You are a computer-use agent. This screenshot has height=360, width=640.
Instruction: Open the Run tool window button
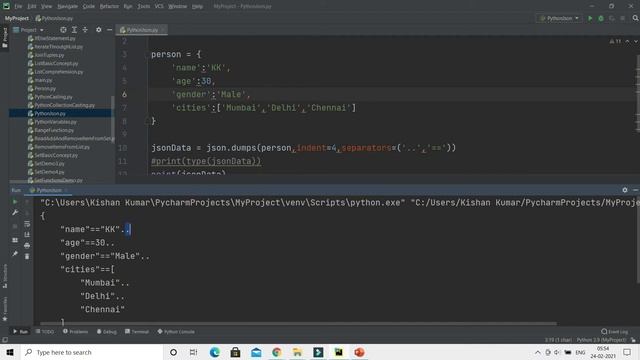point(20,331)
